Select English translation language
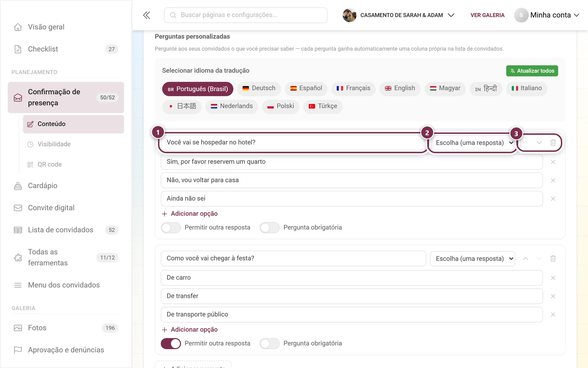Screen dimensions: 588x368 pyautogui.click(x=400, y=88)
